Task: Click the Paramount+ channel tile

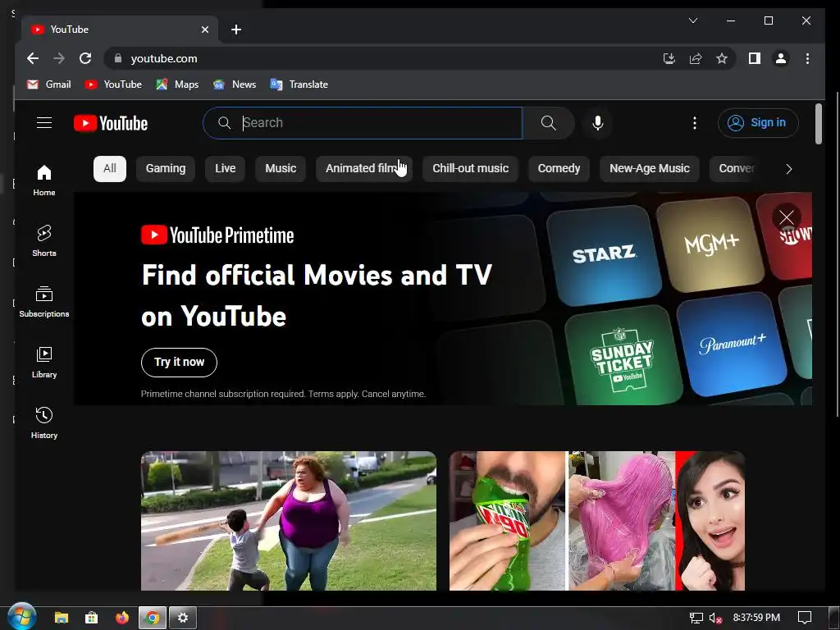Action: (732, 344)
